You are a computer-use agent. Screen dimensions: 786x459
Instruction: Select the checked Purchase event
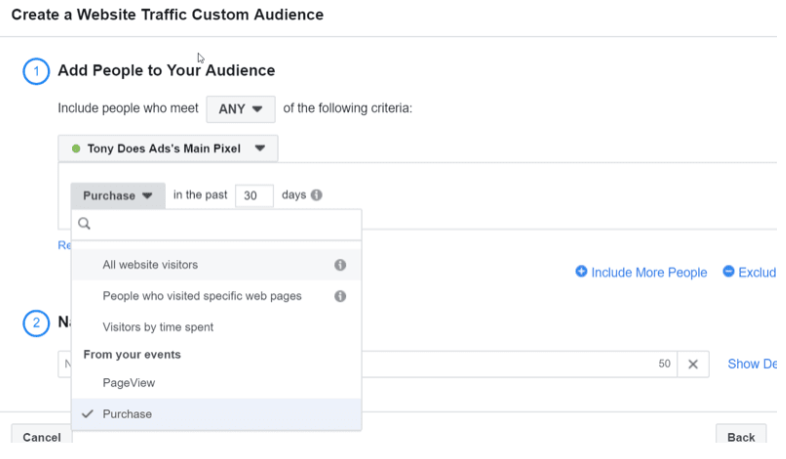coord(127,413)
